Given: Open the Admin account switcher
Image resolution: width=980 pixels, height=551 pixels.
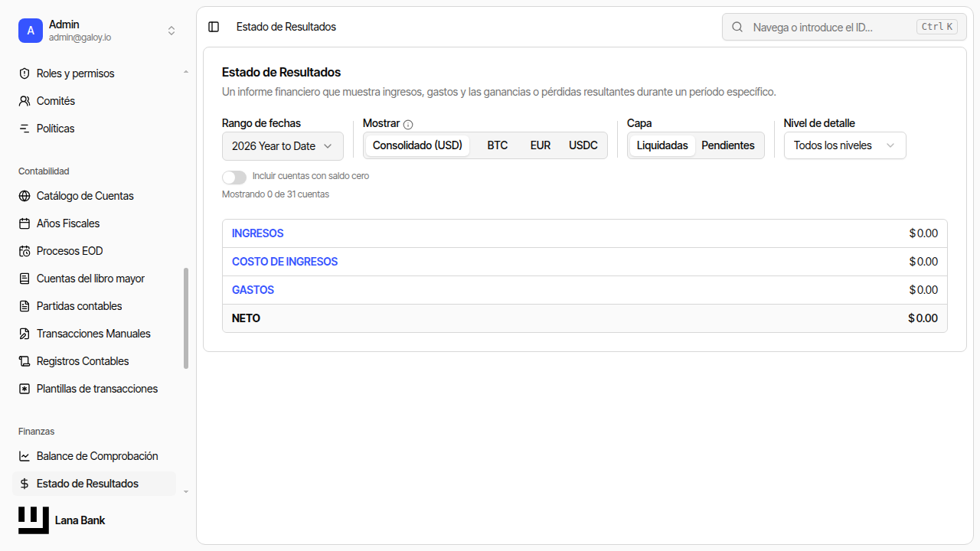Looking at the screenshot, I should pyautogui.click(x=98, y=31).
